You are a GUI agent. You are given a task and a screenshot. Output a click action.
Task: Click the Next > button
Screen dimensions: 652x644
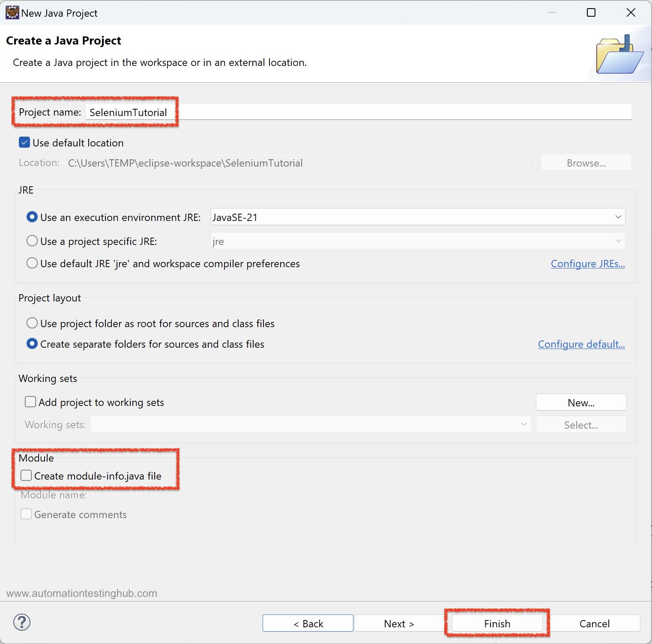(399, 623)
